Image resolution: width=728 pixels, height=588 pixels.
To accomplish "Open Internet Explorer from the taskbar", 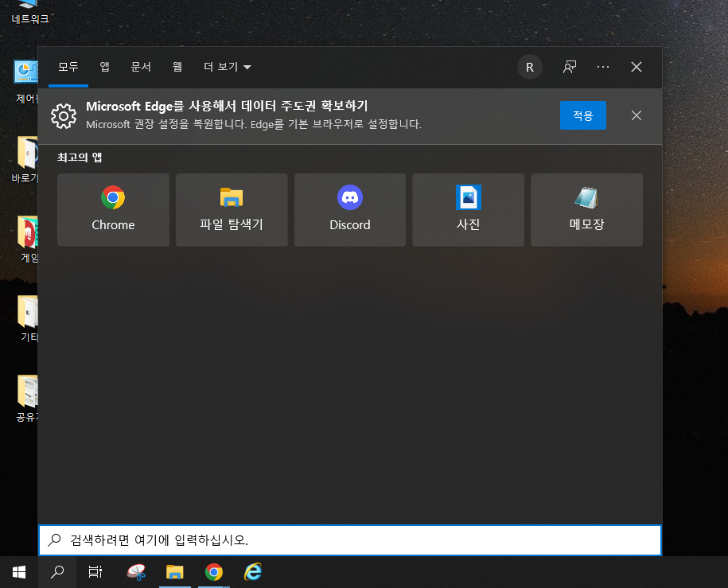I will point(253,572).
